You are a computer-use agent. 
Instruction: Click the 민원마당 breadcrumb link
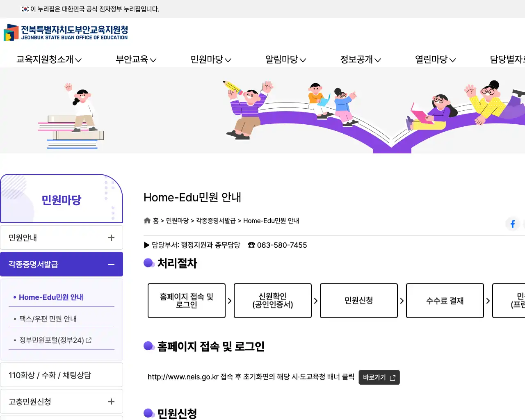(179, 220)
